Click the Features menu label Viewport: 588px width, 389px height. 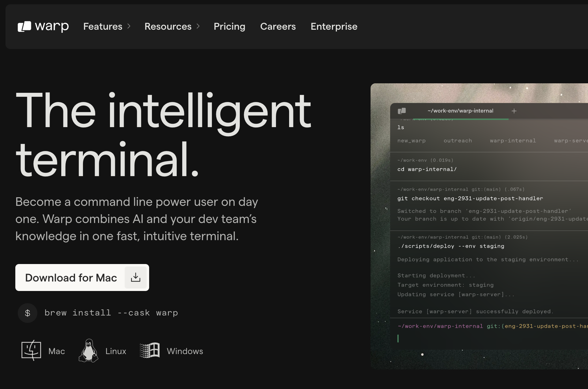coord(103,26)
